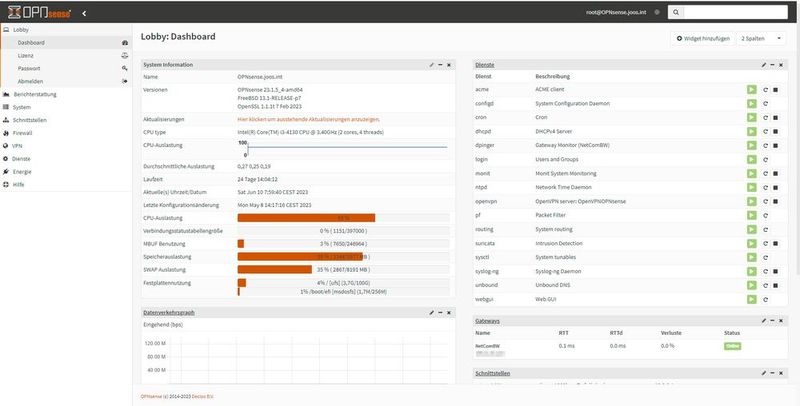Viewport: 800px width, 406px height.
Task: Stop Unbound DNS service
Action: point(775,286)
